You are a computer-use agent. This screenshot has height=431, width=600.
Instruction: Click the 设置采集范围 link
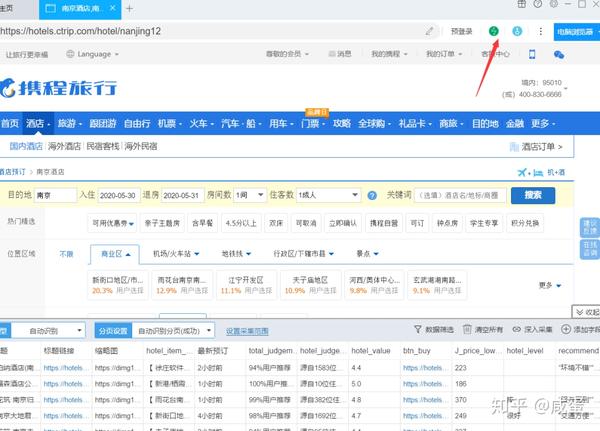point(247,331)
